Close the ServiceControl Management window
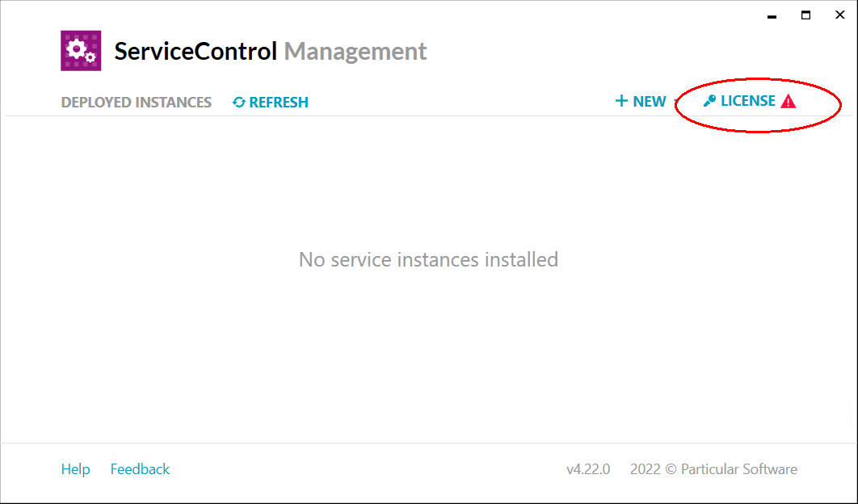The width and height of the screenshot is (858, 504). (x=840, y=15)
